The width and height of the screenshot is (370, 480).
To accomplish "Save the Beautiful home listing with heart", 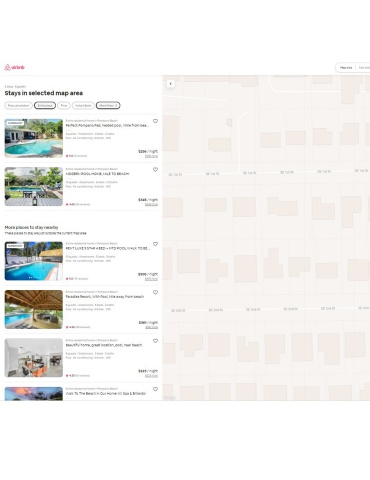I will pos(155,341).
